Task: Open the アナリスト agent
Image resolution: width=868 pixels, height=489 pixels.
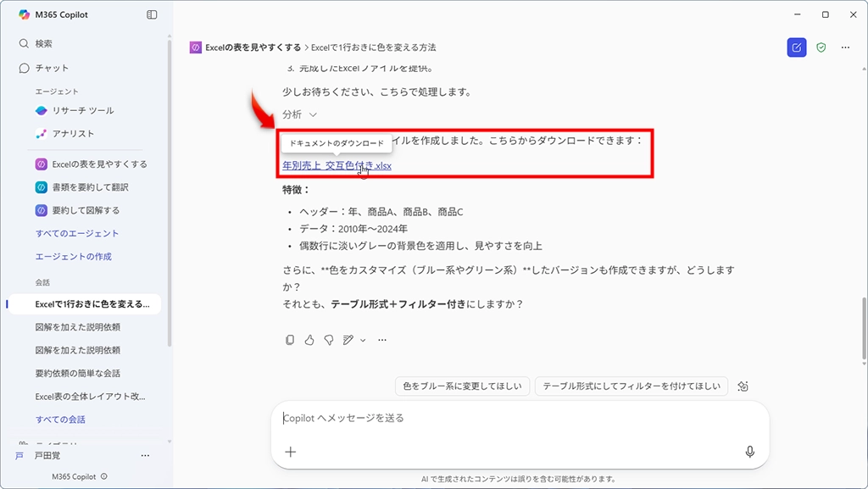Action: (x=73, y=133)
